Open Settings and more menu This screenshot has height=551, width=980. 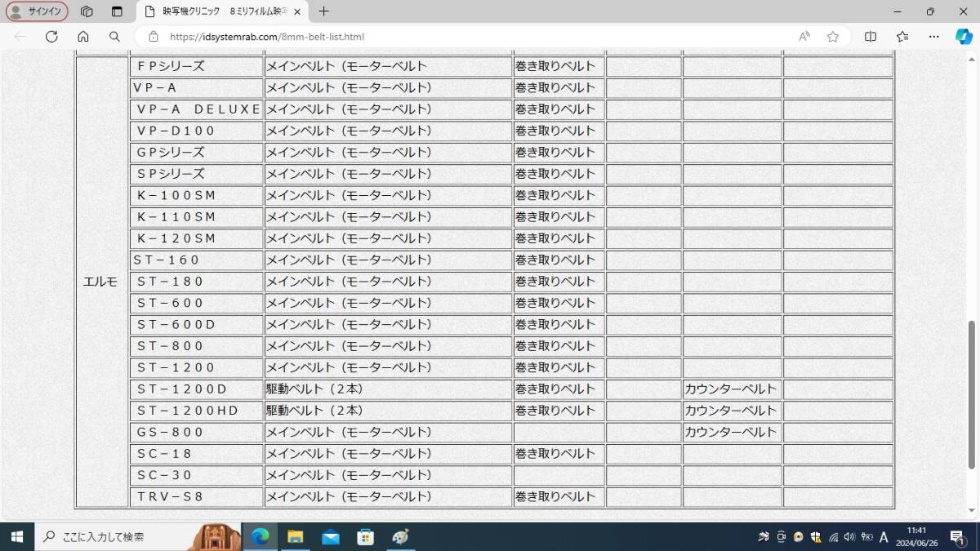(933, 37)
